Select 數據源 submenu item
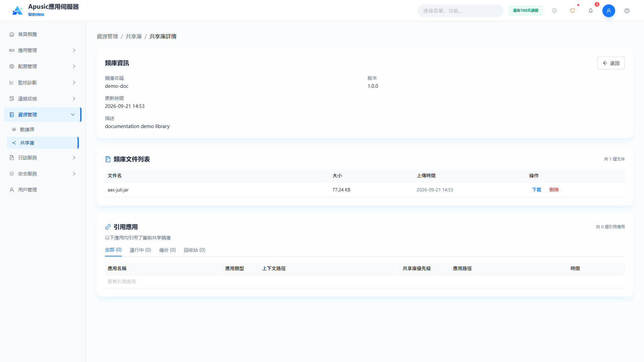 click(x=43, y=129)
